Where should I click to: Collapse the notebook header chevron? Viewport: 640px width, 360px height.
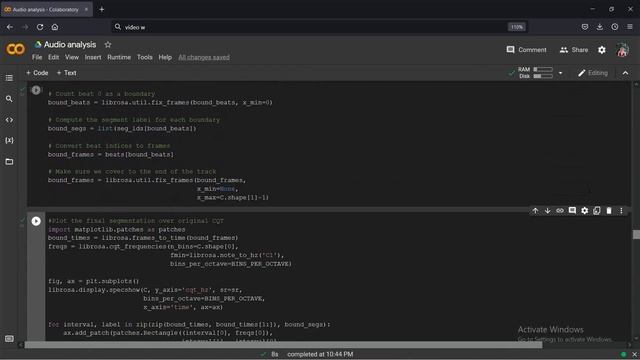pos(625,73)
